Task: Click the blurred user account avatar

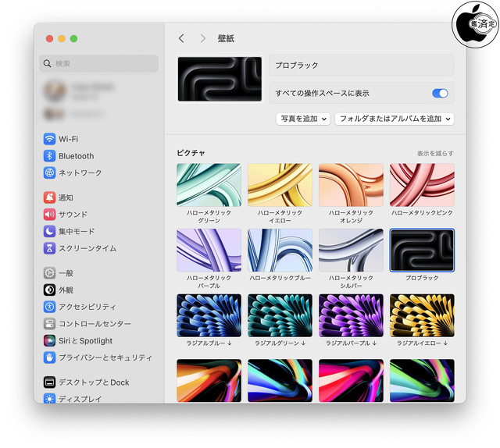Action: [x=55, y=91]
